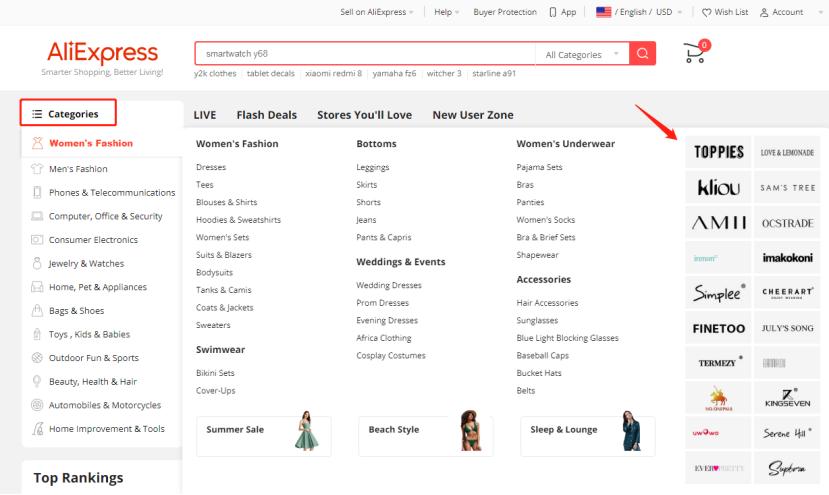
Task: Open the Account user icon
Action: coord(765,12)
